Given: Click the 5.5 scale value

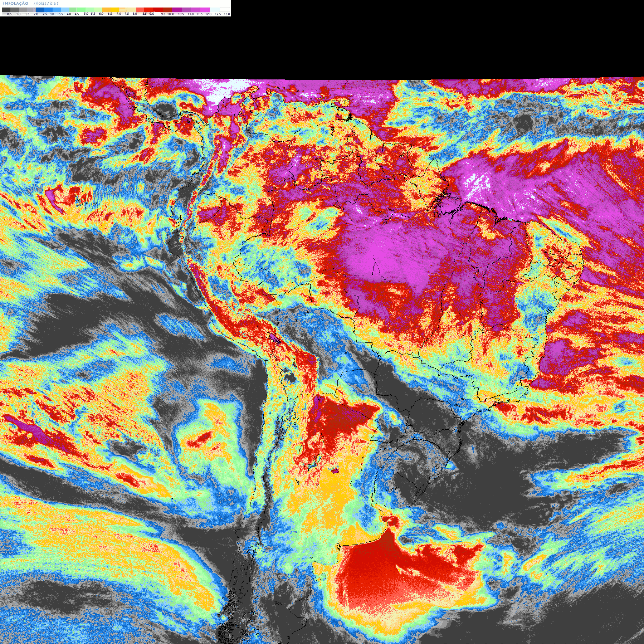Looking at the screenshot, I should pos(93,14).
